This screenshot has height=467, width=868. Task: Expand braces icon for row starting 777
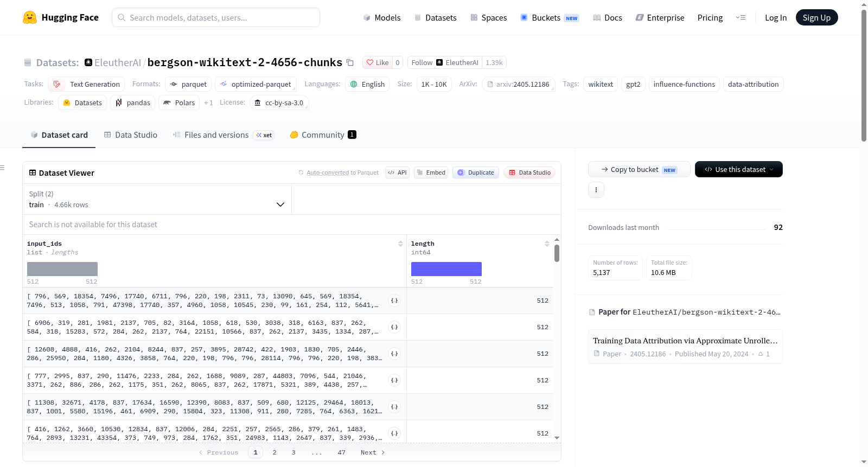pos(394,380)
